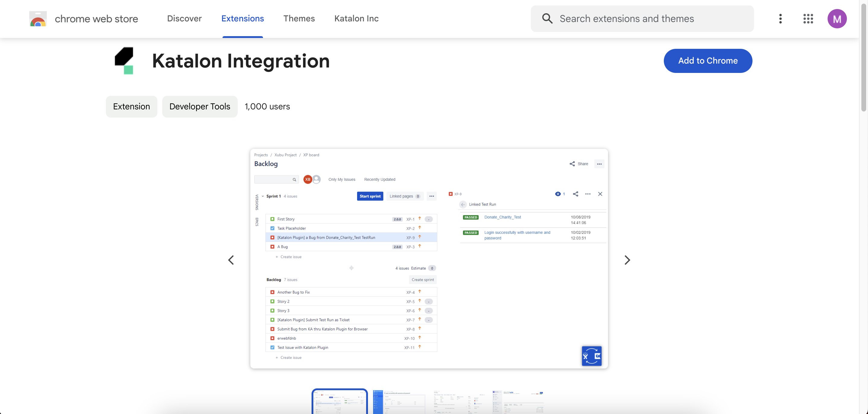Image resolution: width=868 pixels, height=414 pixels.
Task: Select the first screenshot thumbnail
Action: point(339,402)
